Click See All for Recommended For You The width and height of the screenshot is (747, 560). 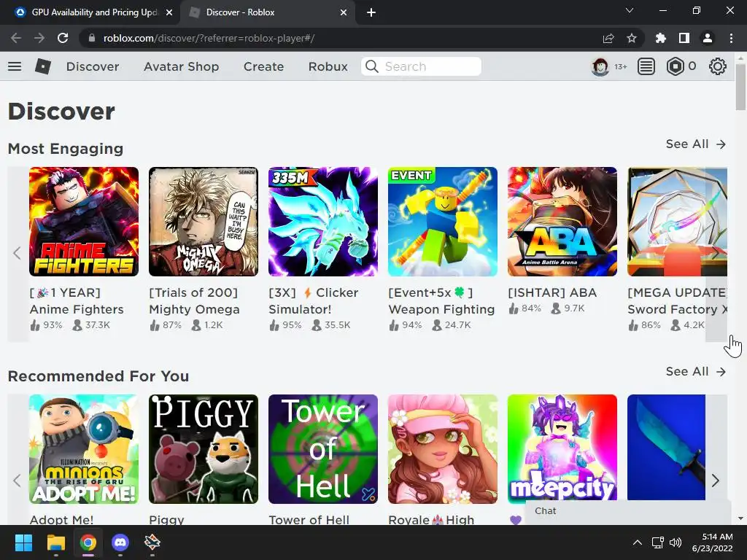pyautogui.click(x=695, y=372)
